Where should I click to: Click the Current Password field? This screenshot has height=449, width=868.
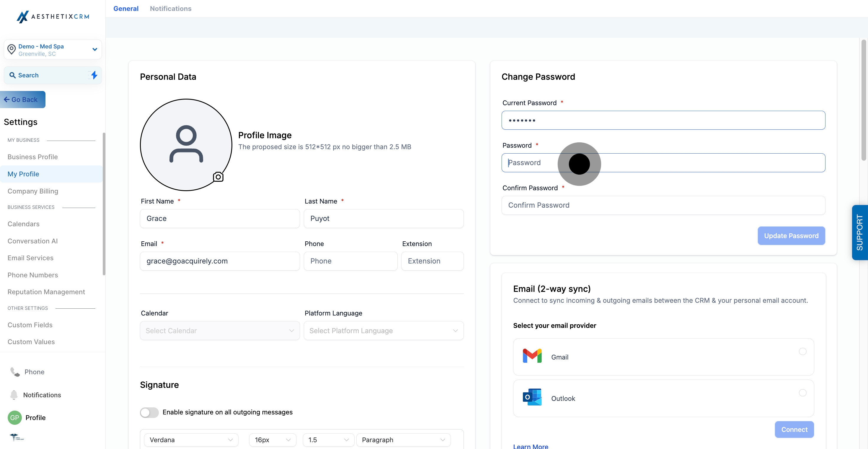coord(663,120)
